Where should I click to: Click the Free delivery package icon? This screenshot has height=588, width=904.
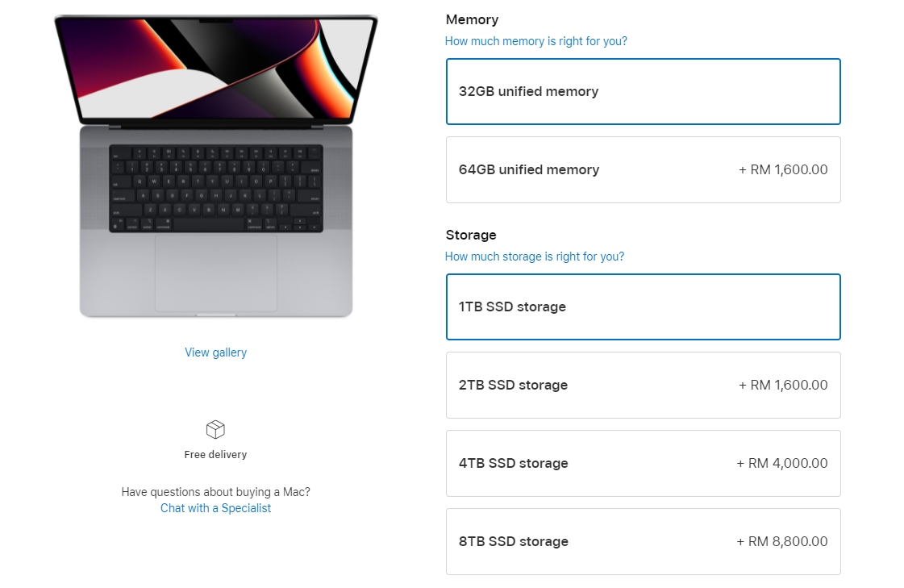pos(215,428)
